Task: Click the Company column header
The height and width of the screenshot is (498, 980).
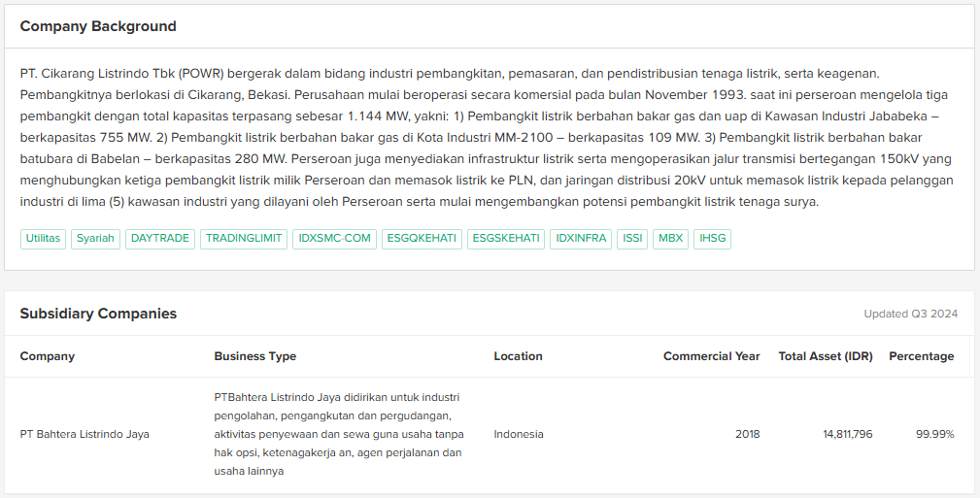Action: point(48,356)
